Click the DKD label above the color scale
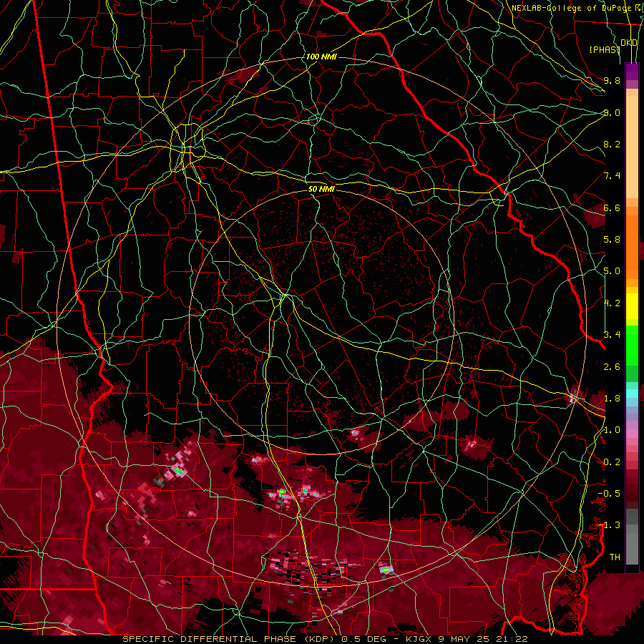The image size is (644, 644). [629, 43]
